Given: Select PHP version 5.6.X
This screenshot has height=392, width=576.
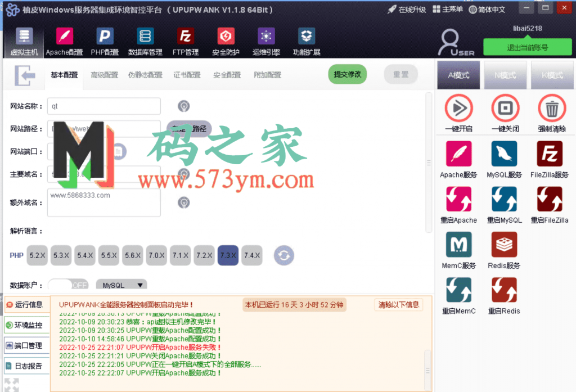Looking at the screenshot, I should tap(133, 255).
